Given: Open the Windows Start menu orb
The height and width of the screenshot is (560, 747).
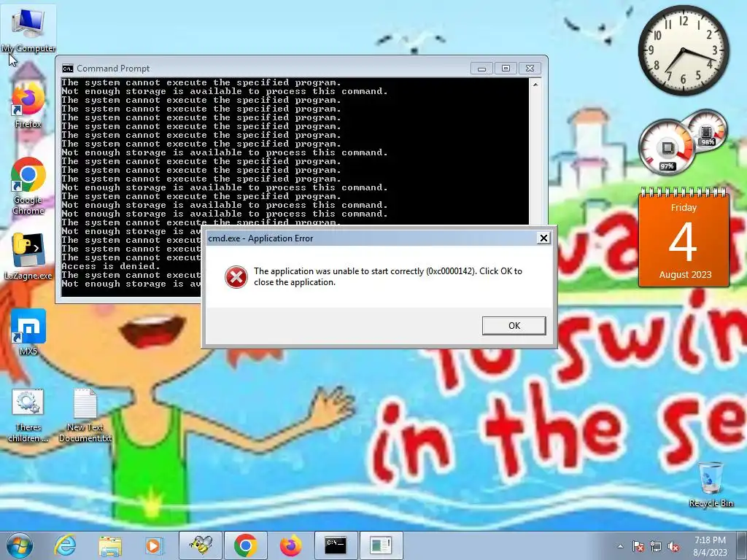Looking at the screenshot, I should [20, 545].
